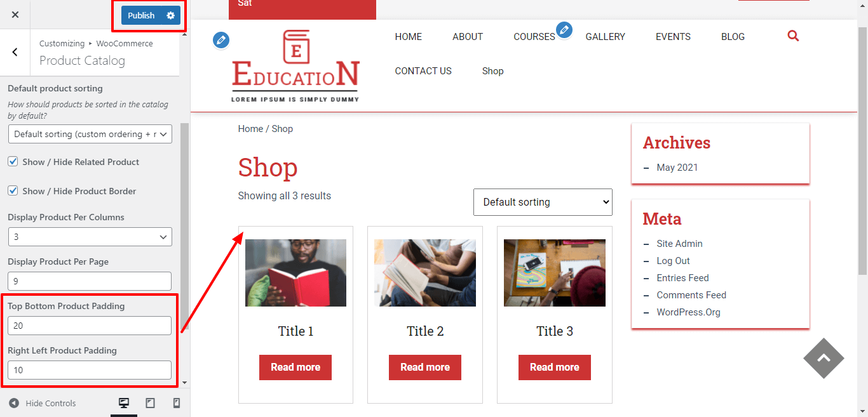Switch to desktop preview icon
Viewport: 868px width, 417px height.
pyautogui.click(x=124, y=403)
